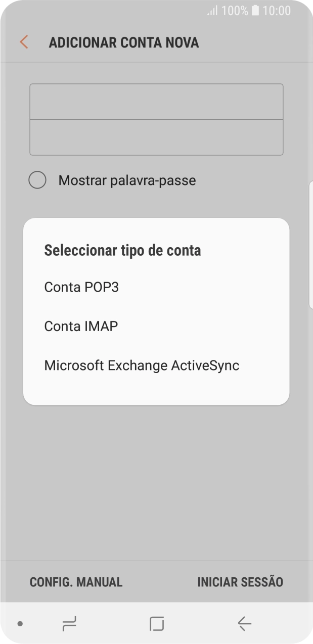Select the email address input field
This screenshot has height=644, width=313.
156,101
